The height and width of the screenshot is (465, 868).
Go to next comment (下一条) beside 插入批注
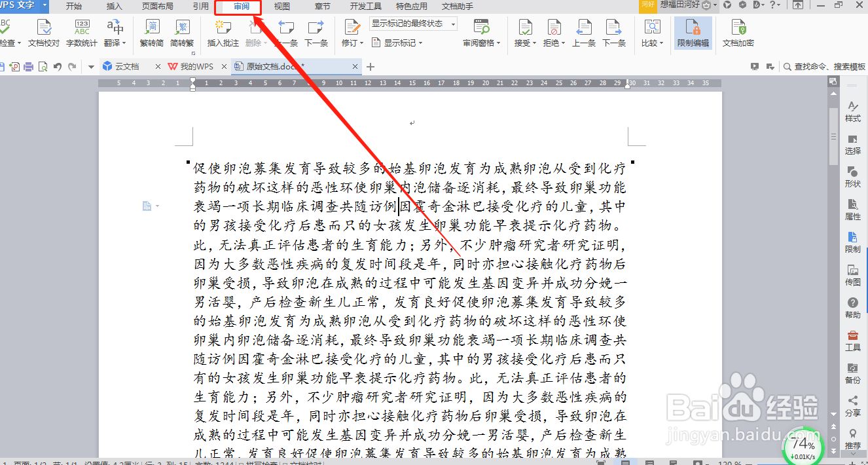[x=316, y=33]
